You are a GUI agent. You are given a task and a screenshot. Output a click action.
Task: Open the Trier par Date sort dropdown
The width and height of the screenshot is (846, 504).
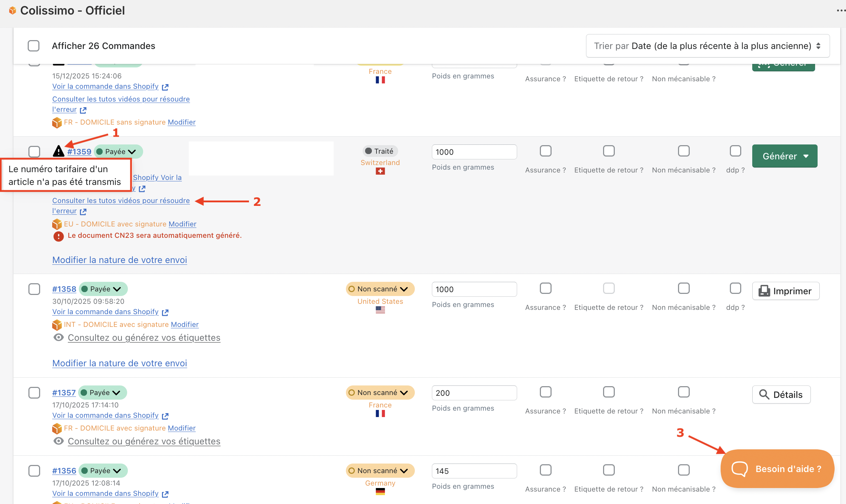pos(707,46)
